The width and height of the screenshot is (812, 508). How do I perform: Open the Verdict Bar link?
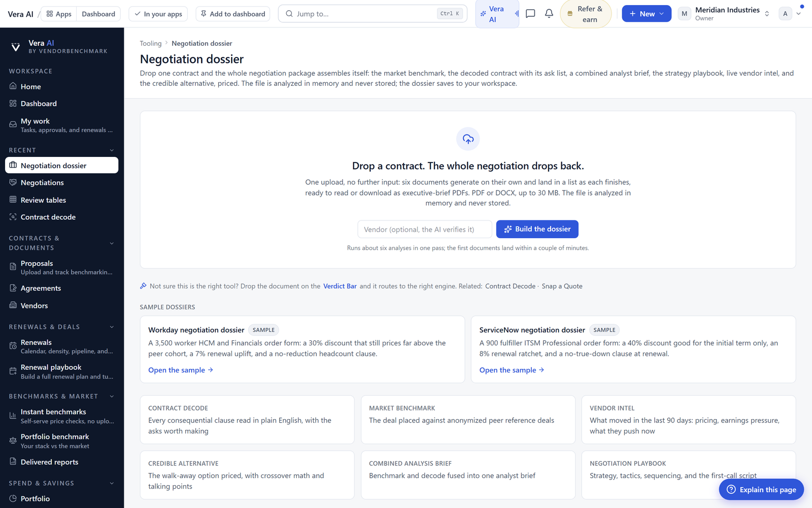pos(340,287)
